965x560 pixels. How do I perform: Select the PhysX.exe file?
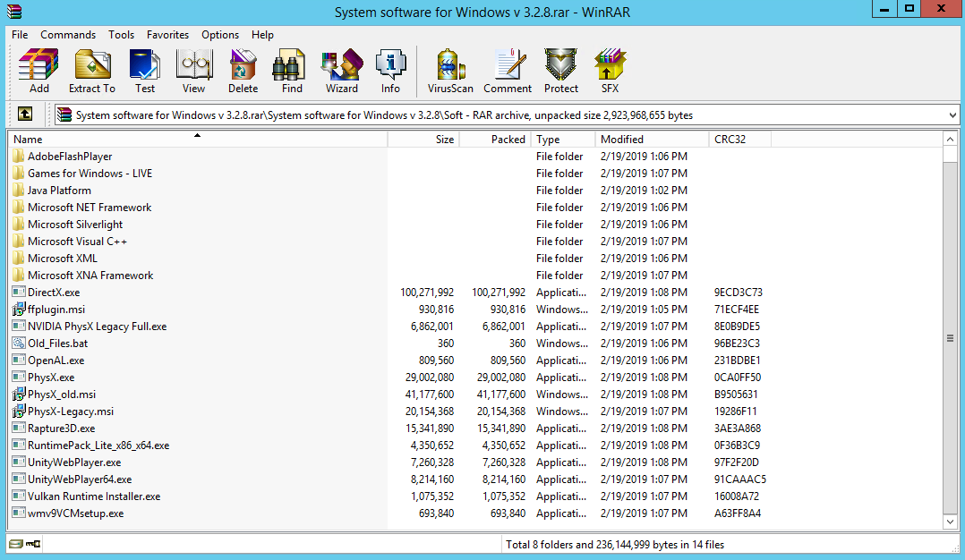pos(51,378)
